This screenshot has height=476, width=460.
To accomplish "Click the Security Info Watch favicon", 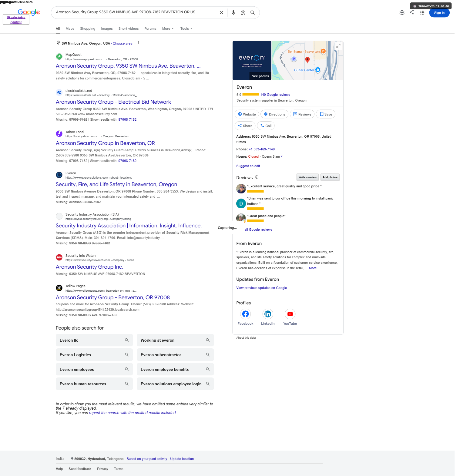I will point(59,257).
